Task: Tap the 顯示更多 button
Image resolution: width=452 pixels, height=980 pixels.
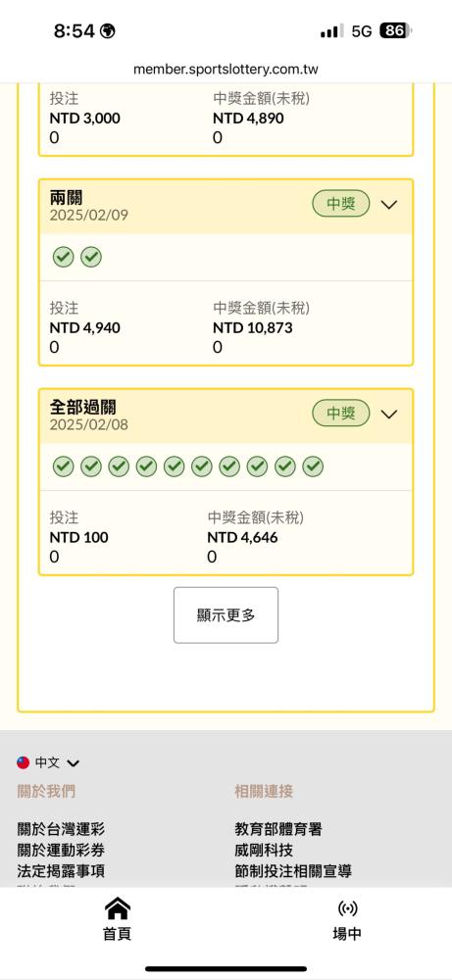Action: [226, 615]
